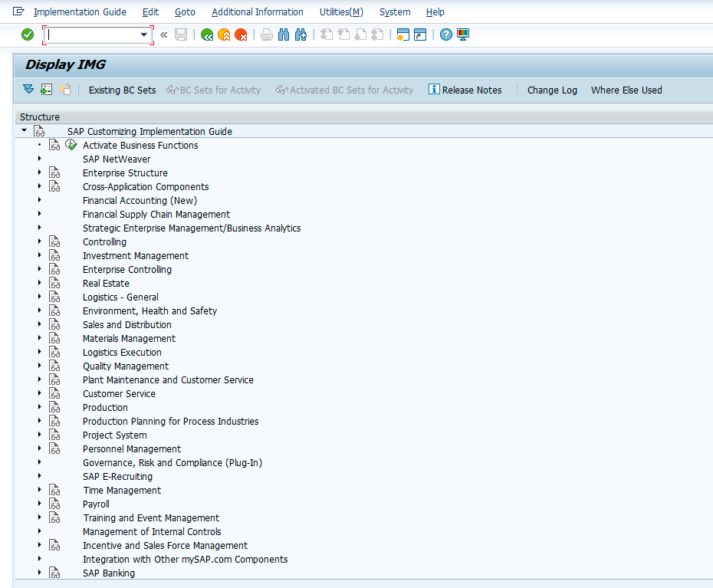
Task: Expand the SAP NetWeaver node
Action: (40, 159)
